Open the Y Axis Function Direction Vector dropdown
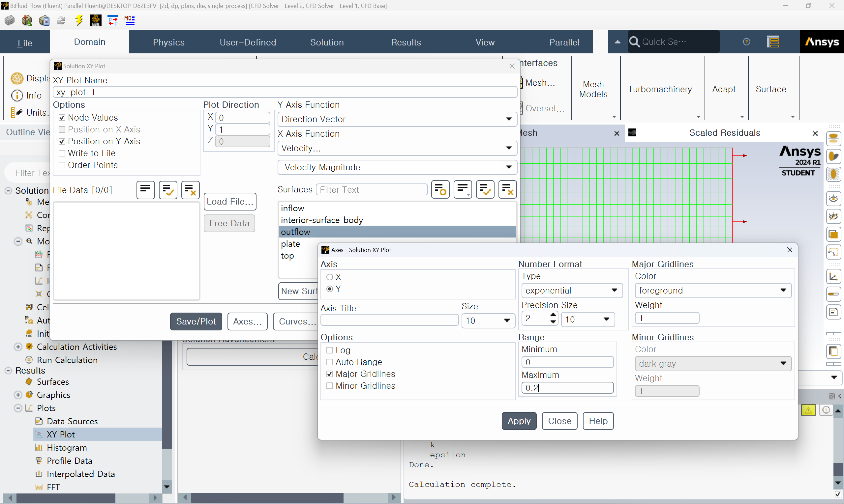The width and height of the screenshot is (844, 504). pyautogui.click(x=397, y=119)
